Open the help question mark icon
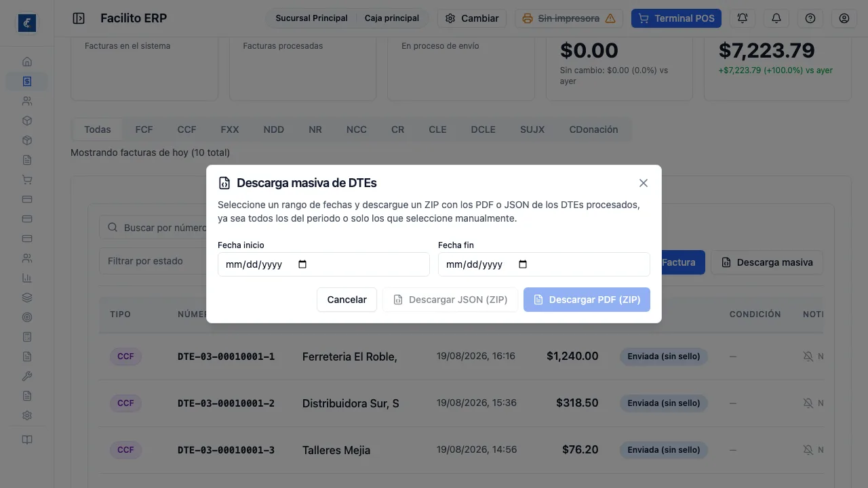The height and width of the screenshot is (488, 868). pos(810,18)
